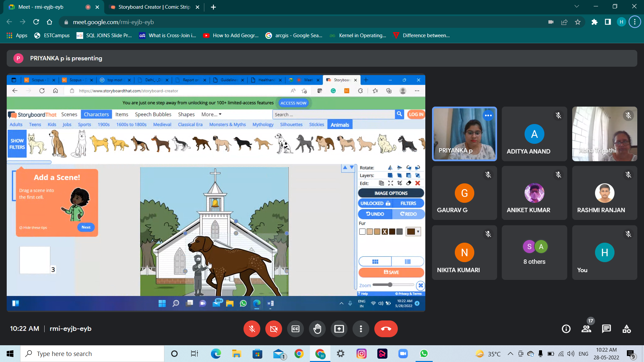The height and width of the screenshot is (362, 644).
Task: Open a new Chrome tab
Action: click(x=213, y=7)
